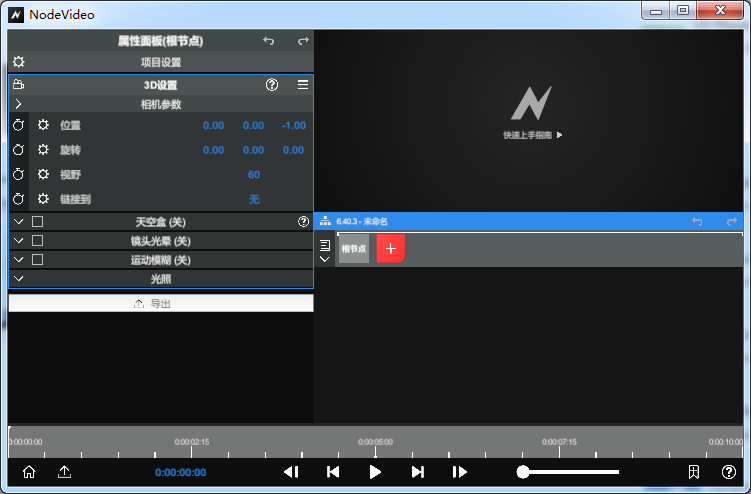The image size is (751, 494).
Task: Step forward one frame
Action: pos(459,472)
